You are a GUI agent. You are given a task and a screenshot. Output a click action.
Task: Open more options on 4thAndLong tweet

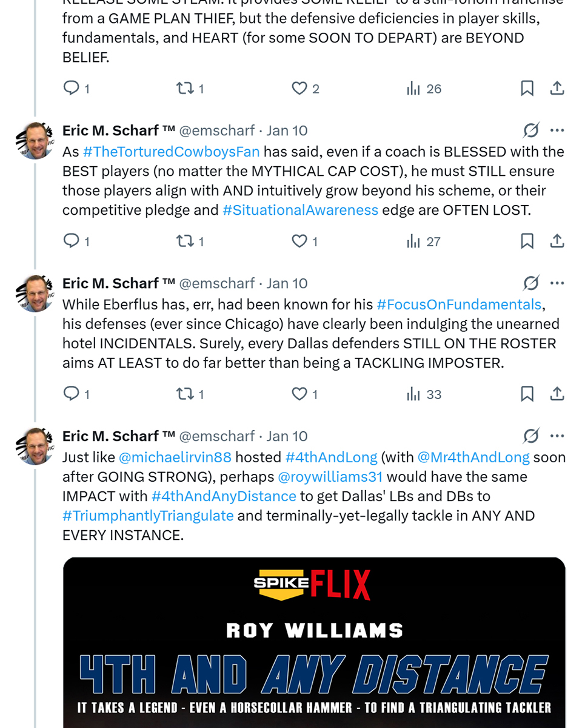tap(557, 436)
